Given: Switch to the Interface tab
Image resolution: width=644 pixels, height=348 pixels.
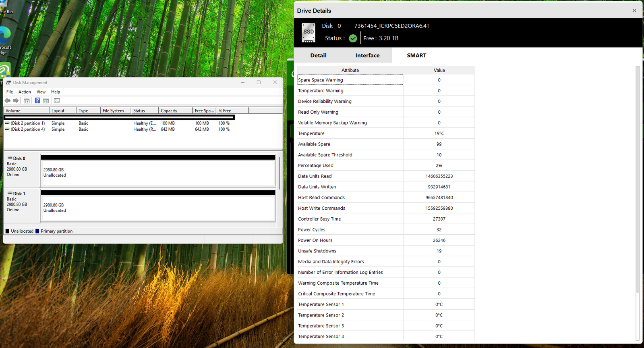Looking at the screenshot, I should point(367,56).
